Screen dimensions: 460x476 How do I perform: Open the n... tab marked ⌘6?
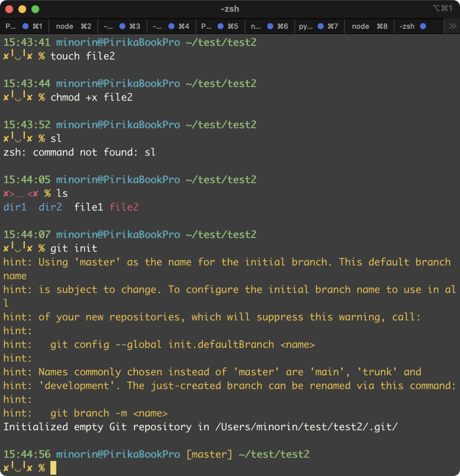coord(269,26)
